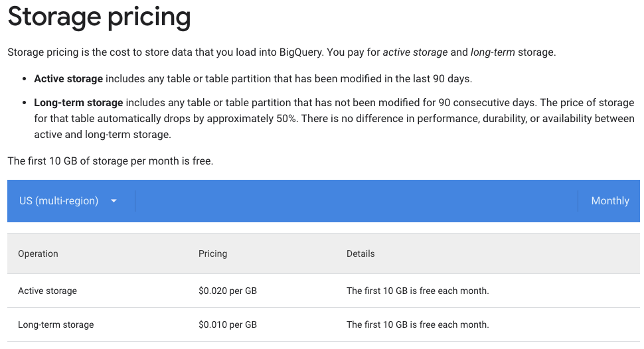Click the Operation column header
Image resolution: width=644 pixels, height=349 pixels.
pos(38,253)
